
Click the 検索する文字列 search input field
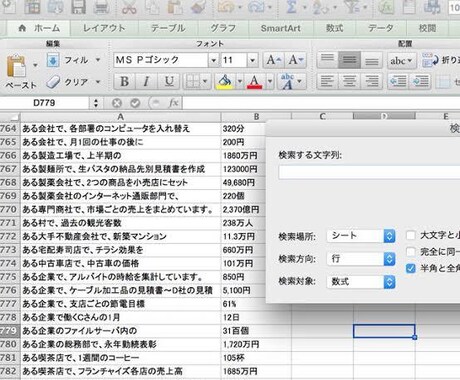369,172
